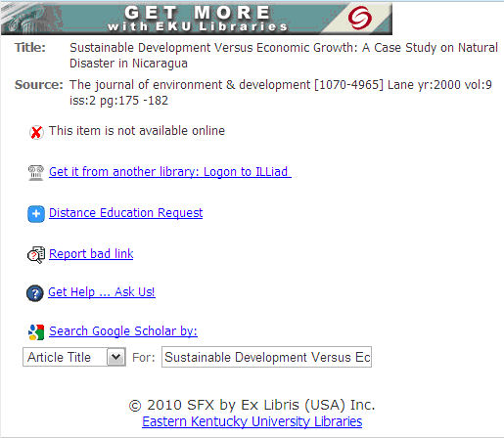Click the blue plus Distance Education icon
504x438 pixels.
[36, 214]
